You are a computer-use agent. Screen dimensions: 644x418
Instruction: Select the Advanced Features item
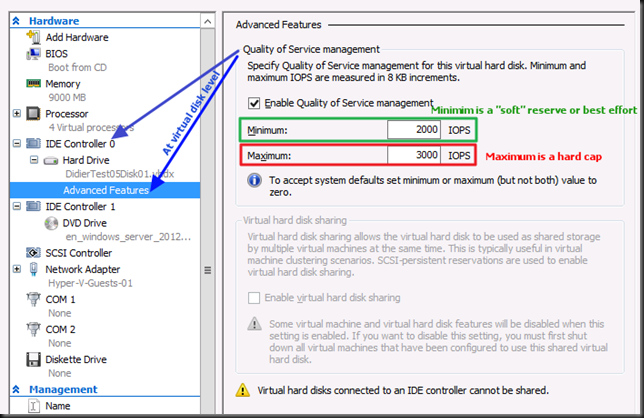click(x=105, y=190)
